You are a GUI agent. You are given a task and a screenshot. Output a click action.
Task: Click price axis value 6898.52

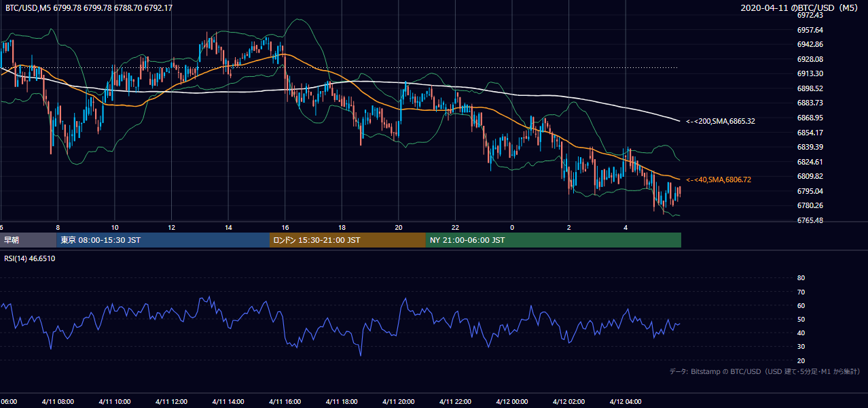tap(810, 88)
